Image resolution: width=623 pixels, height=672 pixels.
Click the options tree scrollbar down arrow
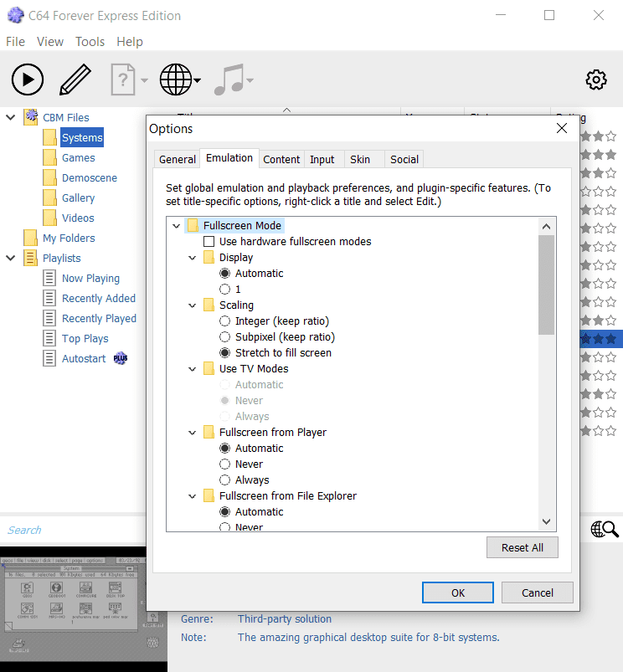546,521
